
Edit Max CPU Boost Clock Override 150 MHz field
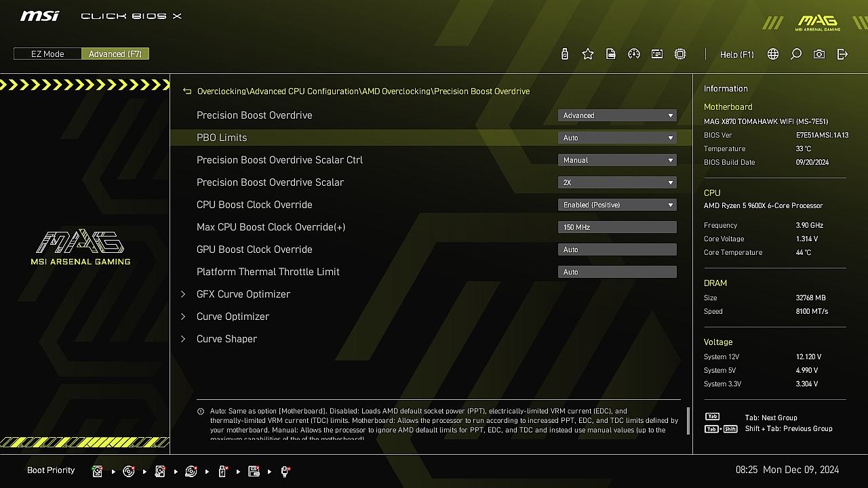617,227
